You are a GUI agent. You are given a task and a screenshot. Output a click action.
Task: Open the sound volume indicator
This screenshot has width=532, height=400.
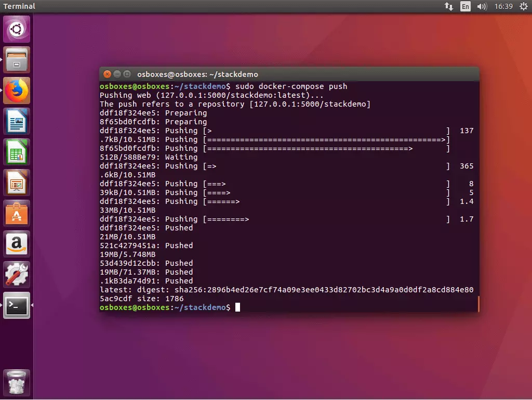click(x=482, y=6)
